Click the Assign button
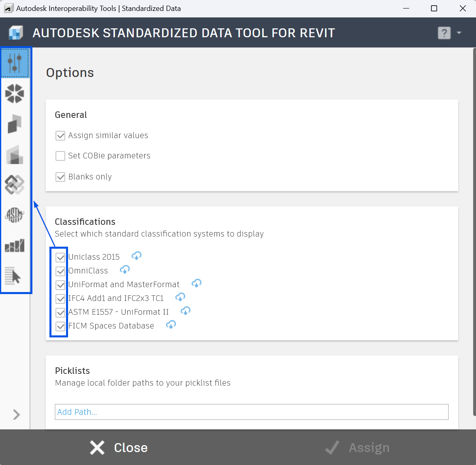 (x=357, y=448)
